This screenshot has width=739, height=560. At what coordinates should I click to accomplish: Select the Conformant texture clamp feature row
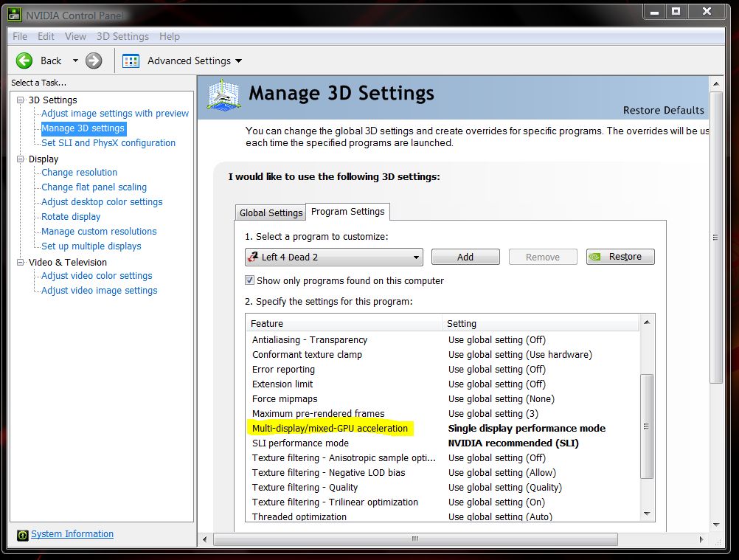point(443,354)
